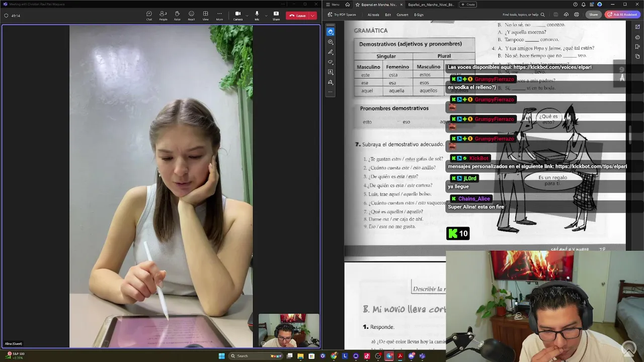Open the Acrobat account profile icon
Viewport: 644px width, 362px height.
tap(599, 5)
